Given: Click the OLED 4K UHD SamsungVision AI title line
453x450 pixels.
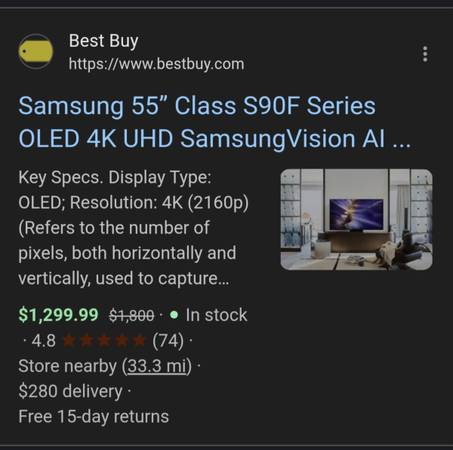Looking at the screenshot, I should tap(214, 139).
